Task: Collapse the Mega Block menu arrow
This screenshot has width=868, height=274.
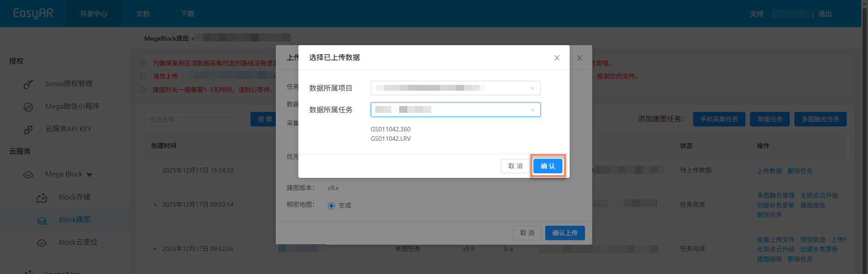Action: (90, 175)
